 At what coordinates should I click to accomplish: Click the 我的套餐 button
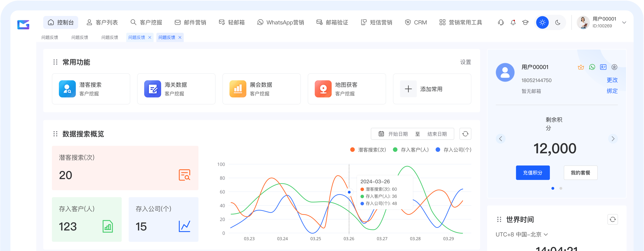point(581,173)
